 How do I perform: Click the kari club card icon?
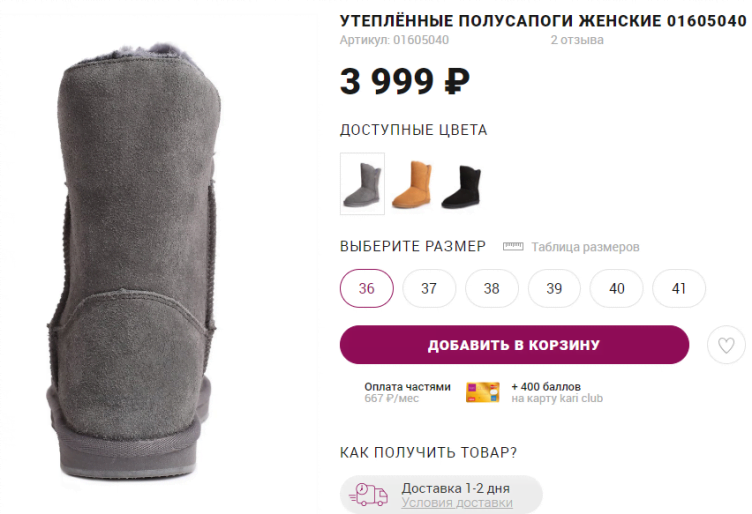click(482, 392)
